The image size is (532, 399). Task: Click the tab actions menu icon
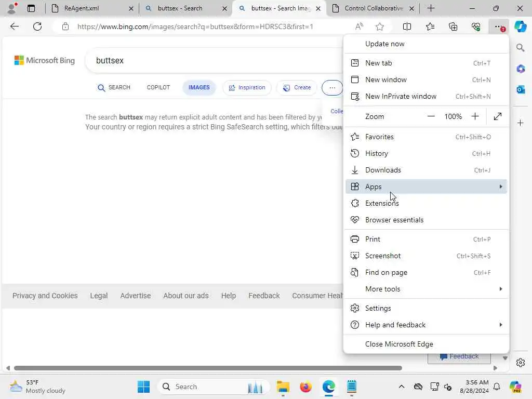coord(31,8)
